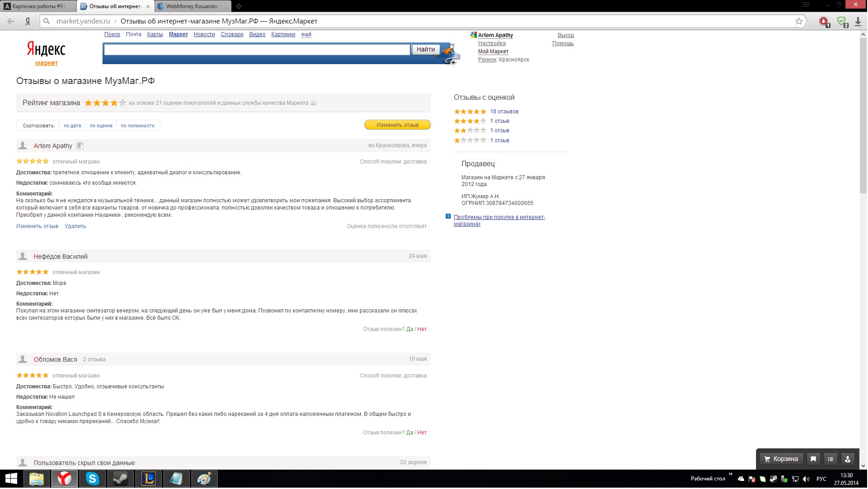
Task: Expand the ещё services menu
Action: (x=306, y=34)
